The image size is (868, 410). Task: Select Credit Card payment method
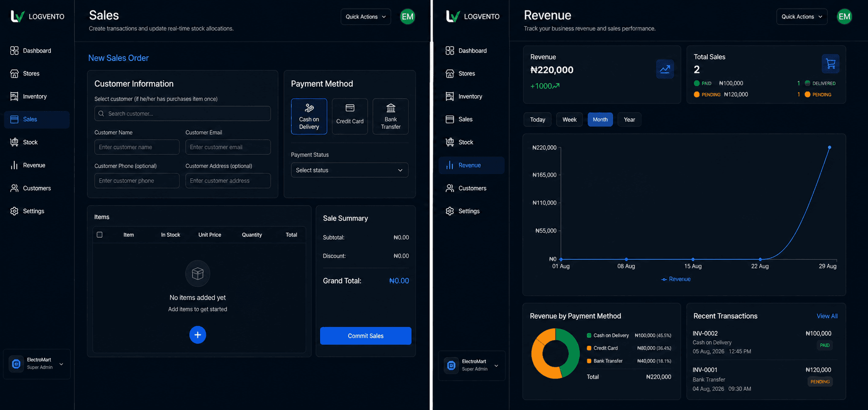[350, 117]
